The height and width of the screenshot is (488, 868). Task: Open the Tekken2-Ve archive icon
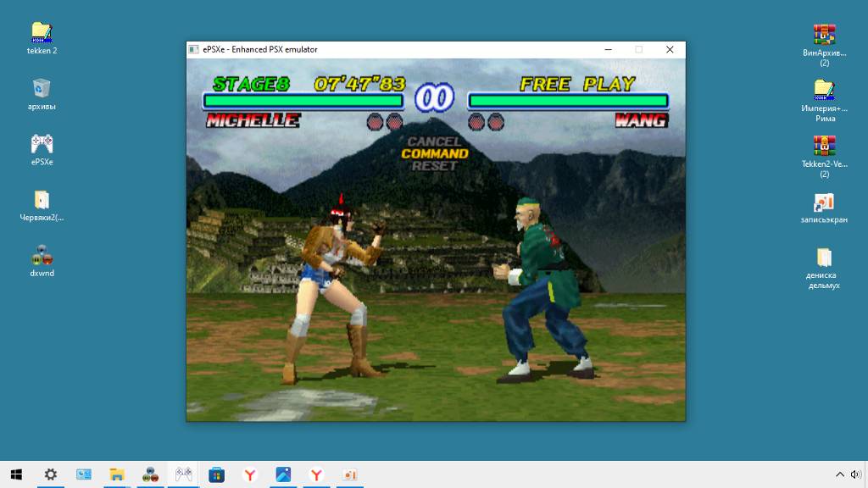coord(824,157)
